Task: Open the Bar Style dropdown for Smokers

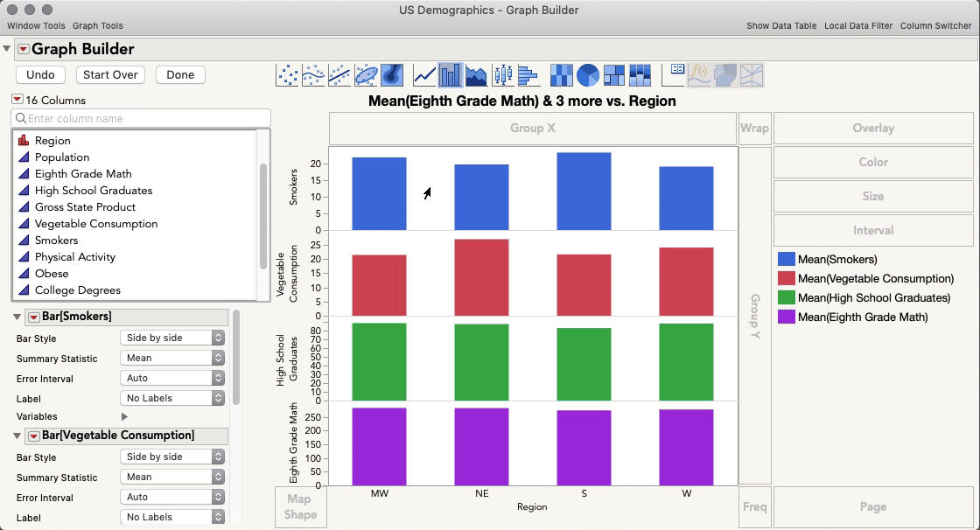Action: pyautogui.click(x=171, y=337)
